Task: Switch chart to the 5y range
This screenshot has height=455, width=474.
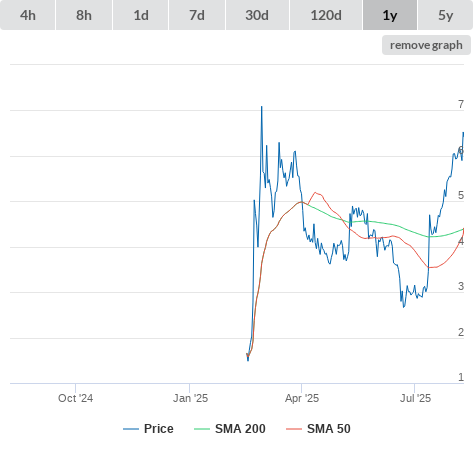Action: pos(446,15)
